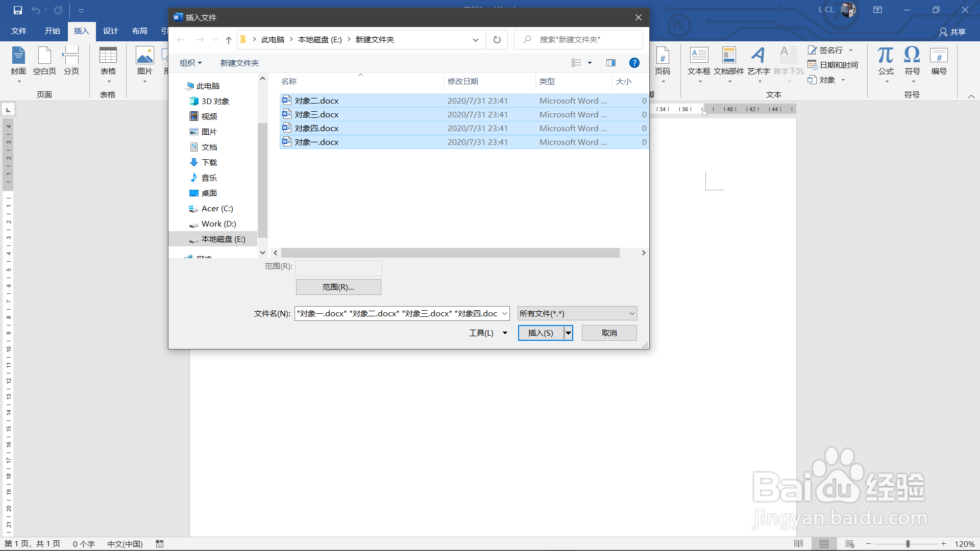Expand the file type filter dropdown
Screen dimensions: 980x551
pyautogui.click(x=632, y=313)
